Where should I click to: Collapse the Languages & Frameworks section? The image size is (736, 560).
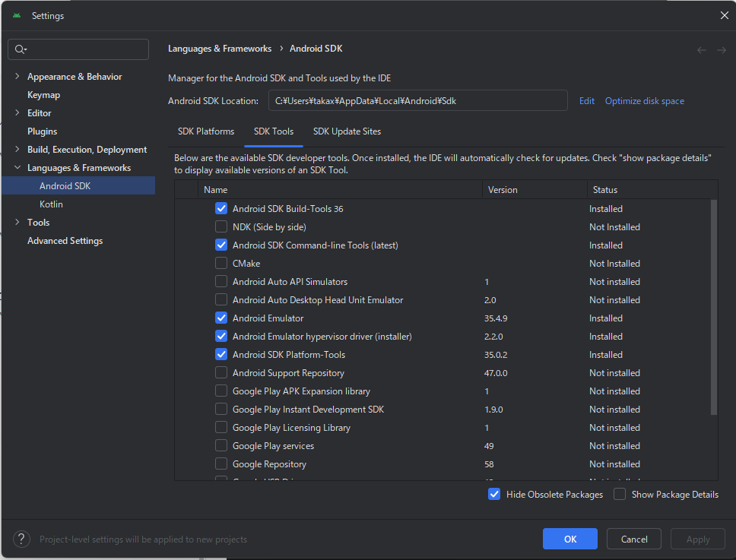click(x=17, y=168)
